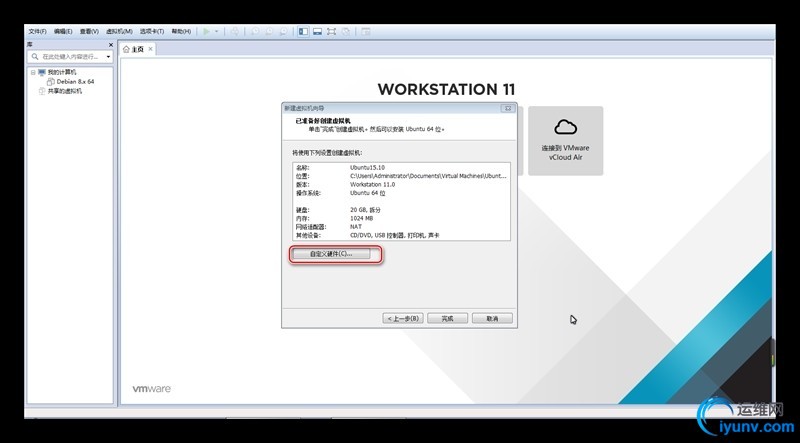
Task: Click the Ubuntu 64 位 operating system value
Action: 367,193
